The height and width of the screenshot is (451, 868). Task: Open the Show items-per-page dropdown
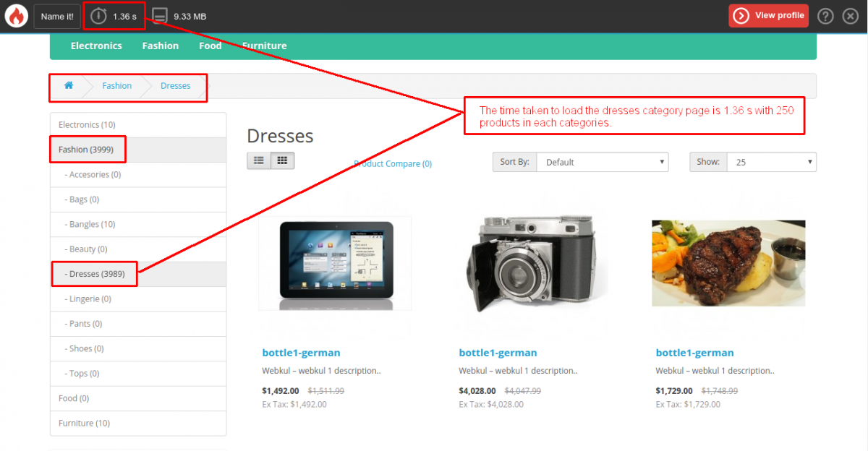point(771,162)
